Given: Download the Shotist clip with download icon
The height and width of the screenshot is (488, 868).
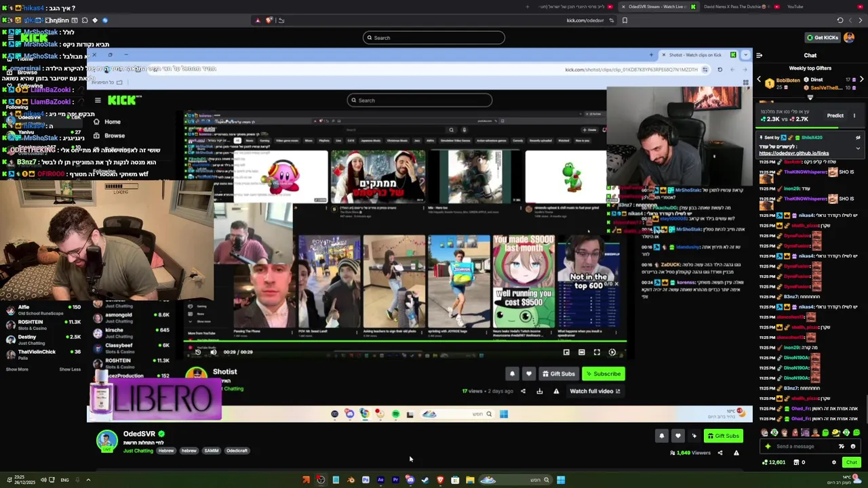Looking at the screenshot, I should pos(540,391).
